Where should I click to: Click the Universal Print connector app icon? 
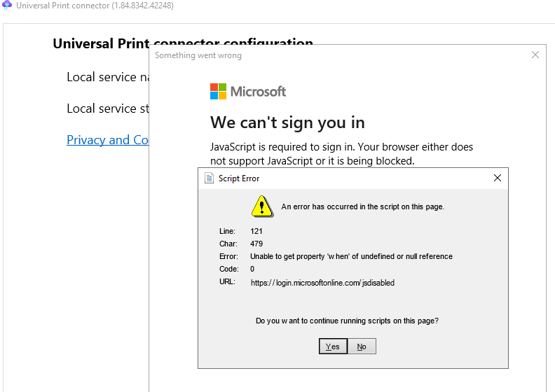(7, 6)
